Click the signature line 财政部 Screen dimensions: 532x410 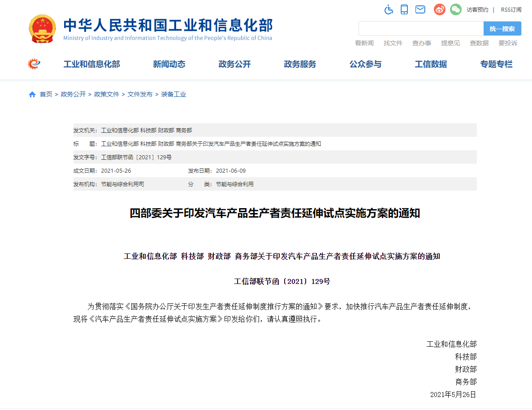pos(466,369)
